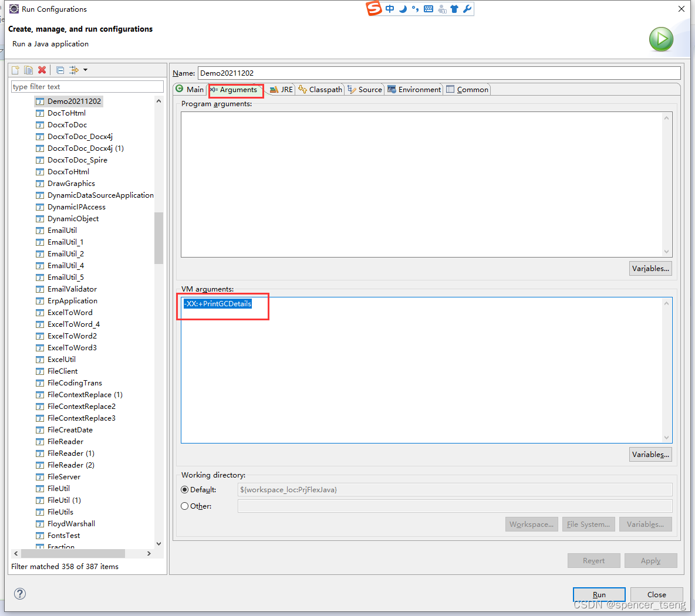Duplicate the selected launch configuration
Viewport: 695px width, 616px height.
click(28, 70)
